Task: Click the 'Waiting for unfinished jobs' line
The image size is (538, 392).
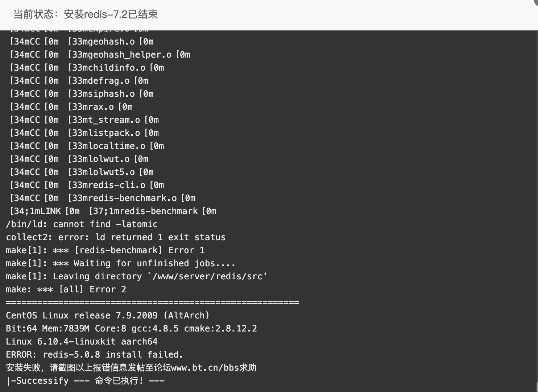Action: tap(121, 263)
